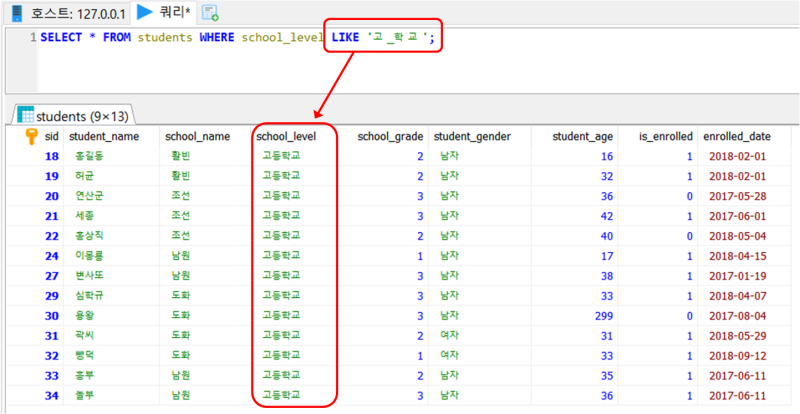Select the cell 흥부
This screenshot has width=800, height=414.
[x=84, y=376]
